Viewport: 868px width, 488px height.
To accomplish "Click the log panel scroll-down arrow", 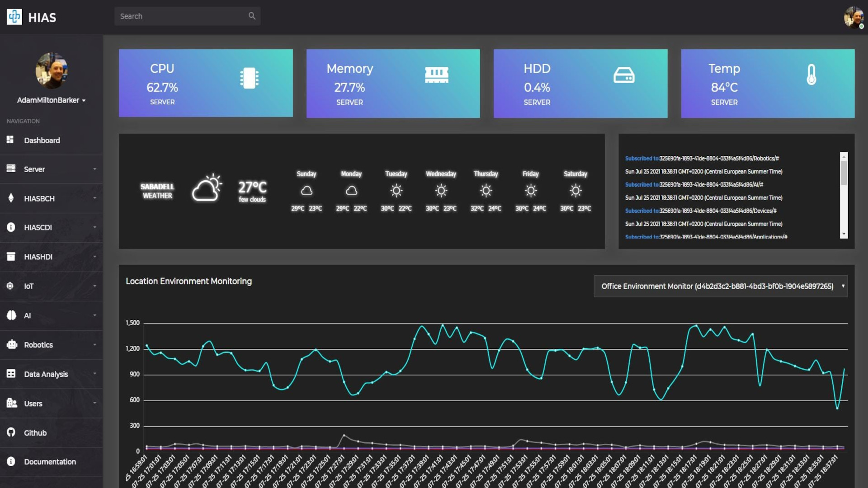I will (844, 234).
